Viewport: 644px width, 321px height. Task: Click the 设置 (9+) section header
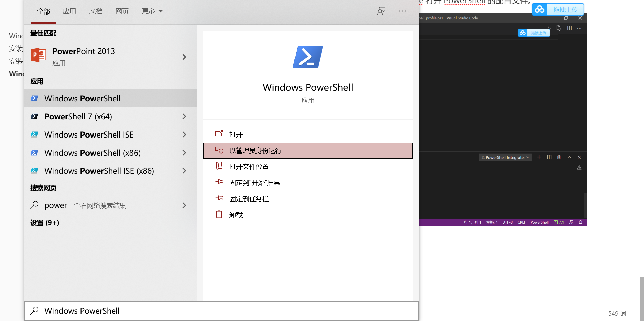tap(45, 223)
